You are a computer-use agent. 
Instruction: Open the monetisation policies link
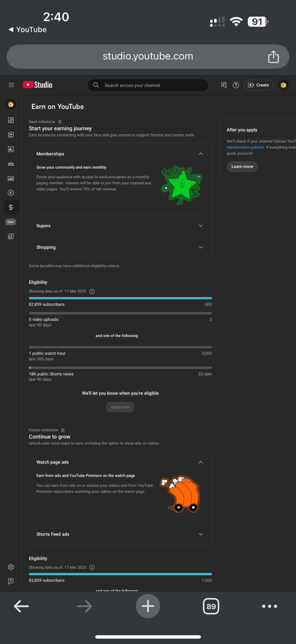click(245, 147)
